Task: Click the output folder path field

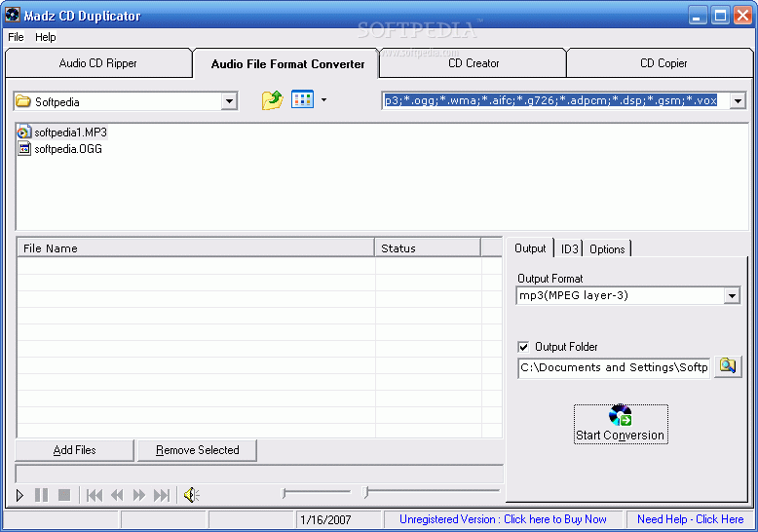Action: tap(614, 367)
